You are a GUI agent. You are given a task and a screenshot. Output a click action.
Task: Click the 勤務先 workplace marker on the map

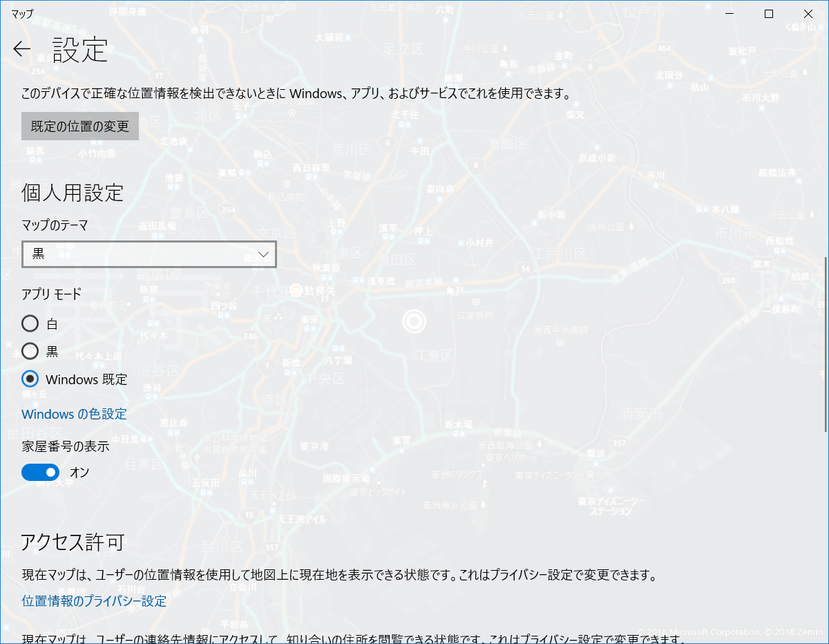coord(296,290)
